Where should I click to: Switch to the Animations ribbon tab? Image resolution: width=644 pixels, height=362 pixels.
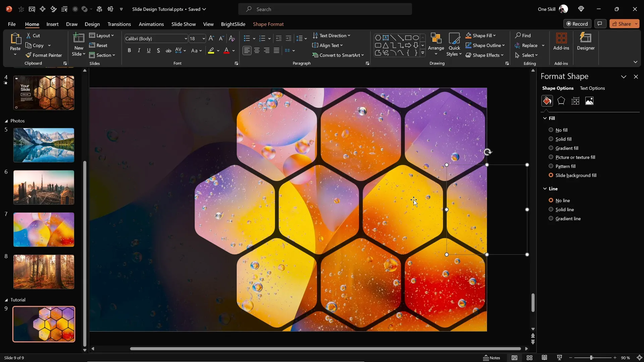click(152, 24)
